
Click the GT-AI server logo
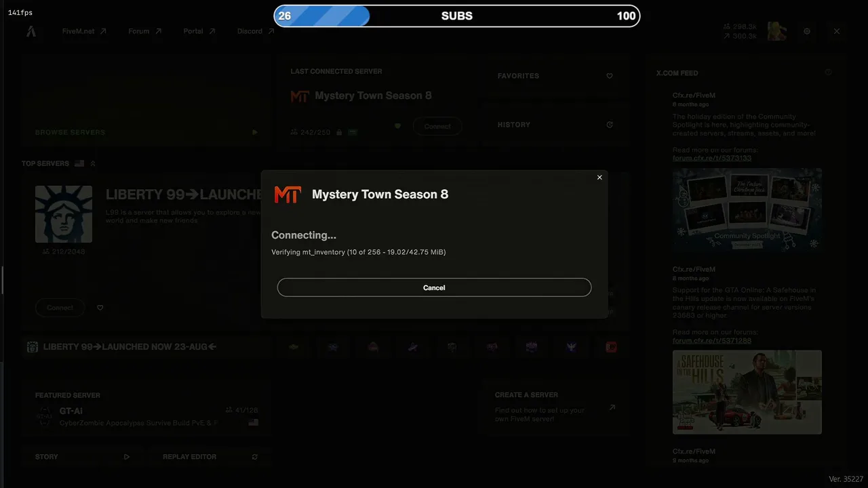tap(45, 416)
